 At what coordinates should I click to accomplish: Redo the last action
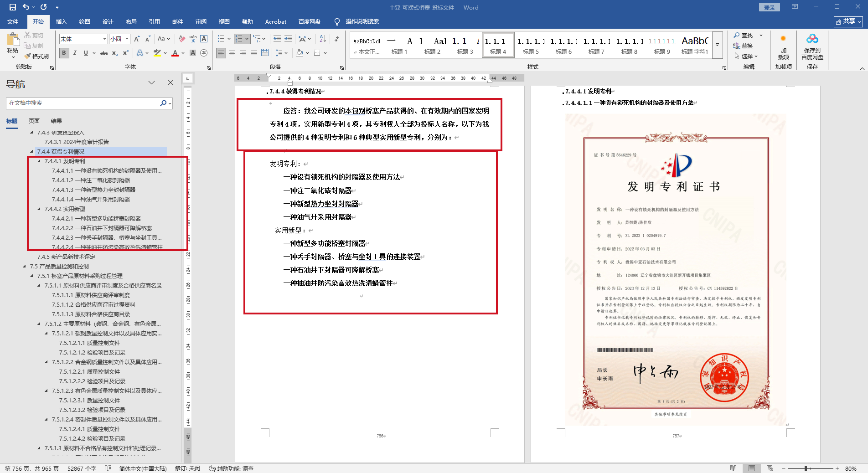point(44,7)
